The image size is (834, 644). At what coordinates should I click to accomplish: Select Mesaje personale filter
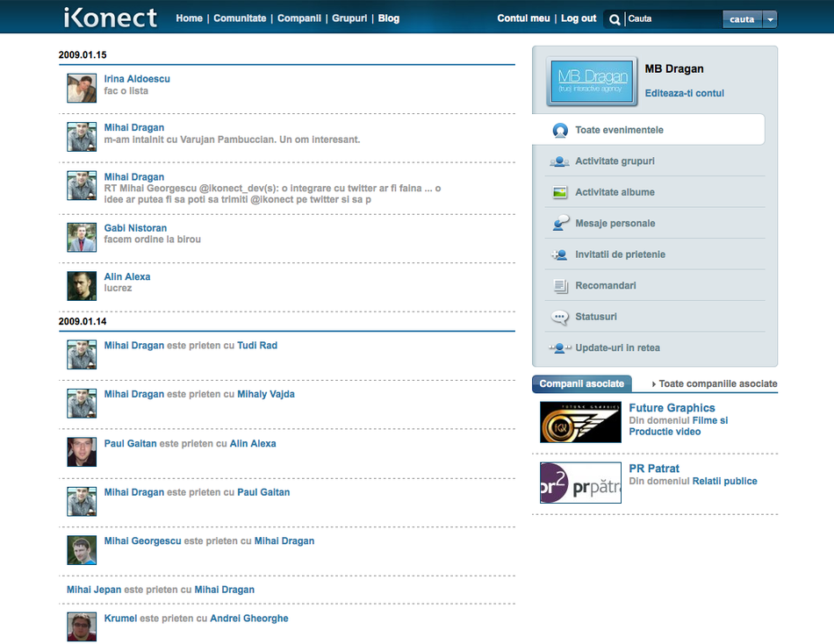(x=615, y=224)
